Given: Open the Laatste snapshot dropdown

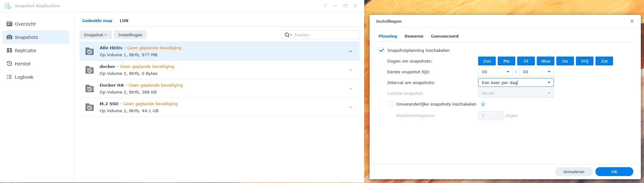Looking at the screenshot, I should (516, 93).
